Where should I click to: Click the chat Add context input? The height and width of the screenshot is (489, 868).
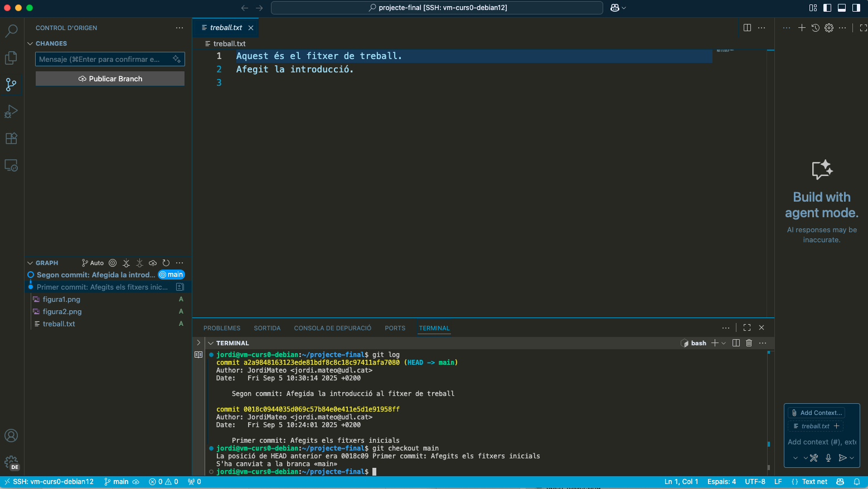[x=822, y=442]
